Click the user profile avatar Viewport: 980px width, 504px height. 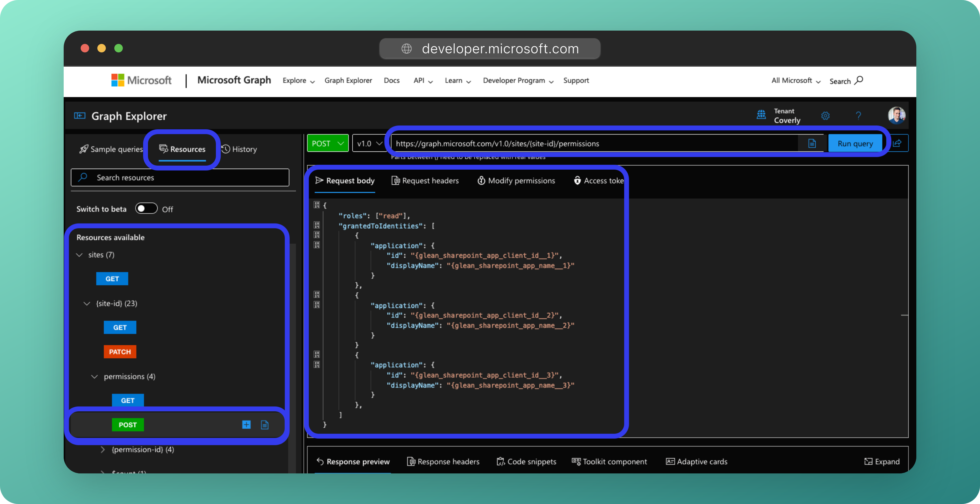click(896, 115)
